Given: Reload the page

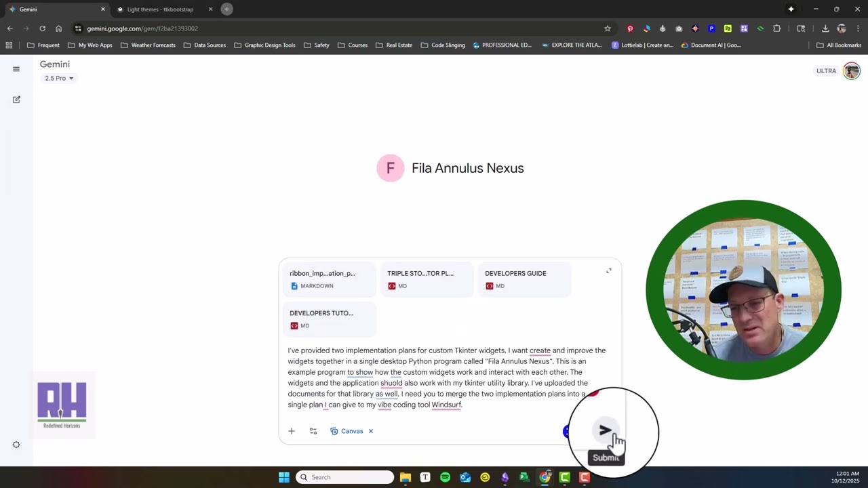Looking at the screenshot, I should tap(42, 28).
